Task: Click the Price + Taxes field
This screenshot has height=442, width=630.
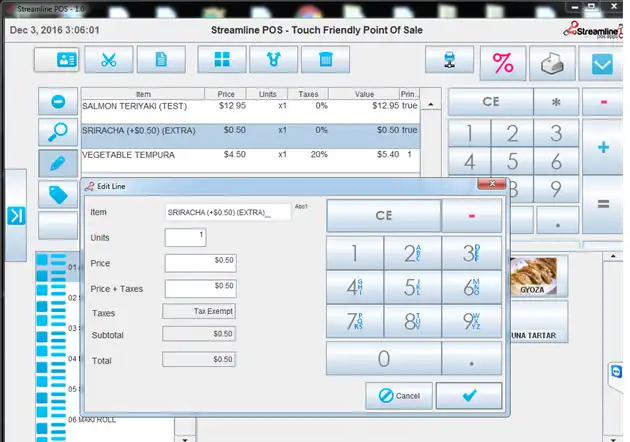Action: pos(200,289)
